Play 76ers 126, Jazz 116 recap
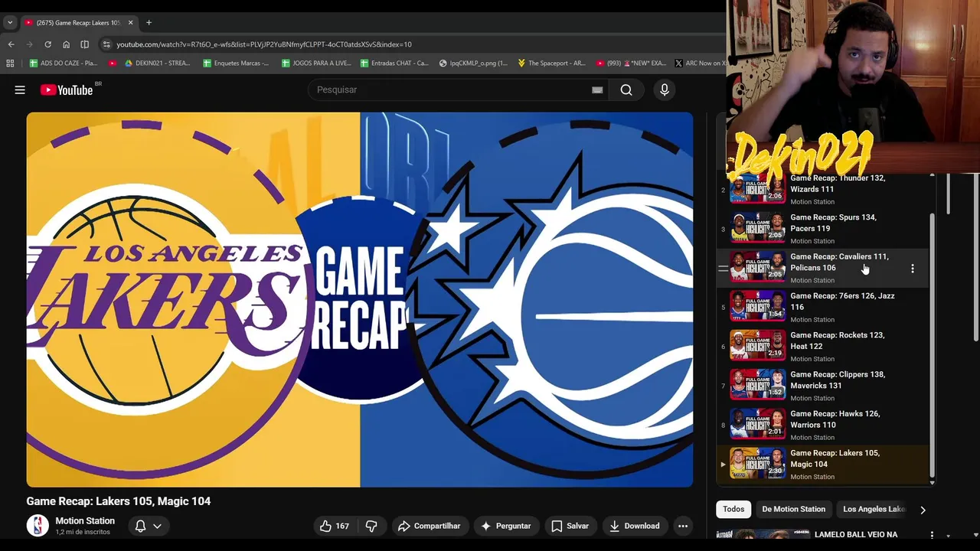The image size is (980, 551). (823, 308)
